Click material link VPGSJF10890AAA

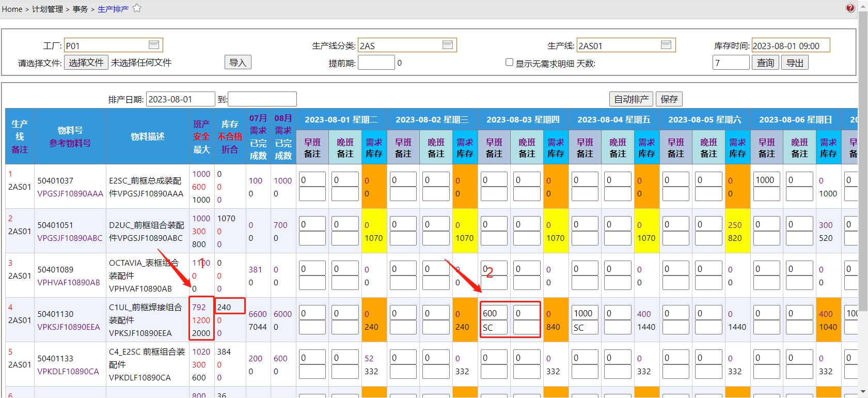pos(70,193)
